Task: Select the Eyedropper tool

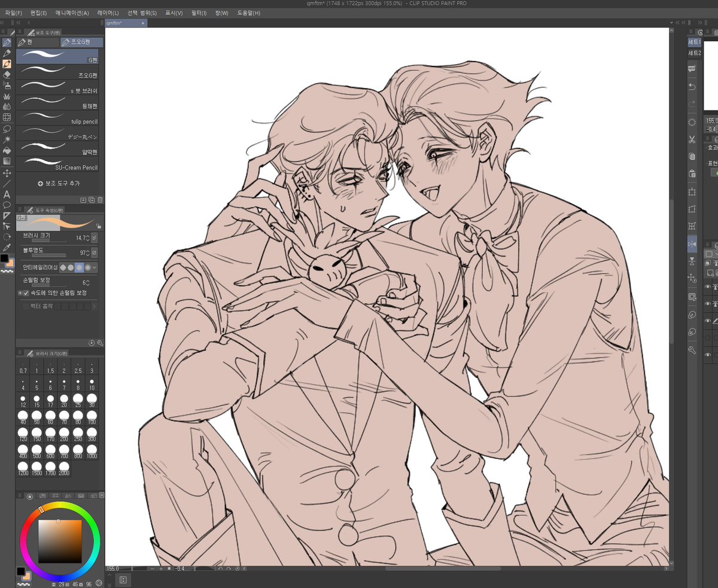Action: 7,247
